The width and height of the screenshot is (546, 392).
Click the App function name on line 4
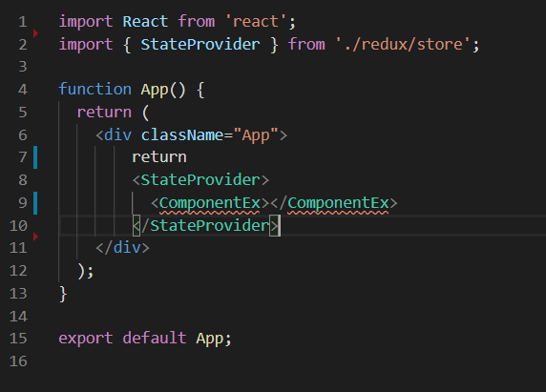(155, 90)
